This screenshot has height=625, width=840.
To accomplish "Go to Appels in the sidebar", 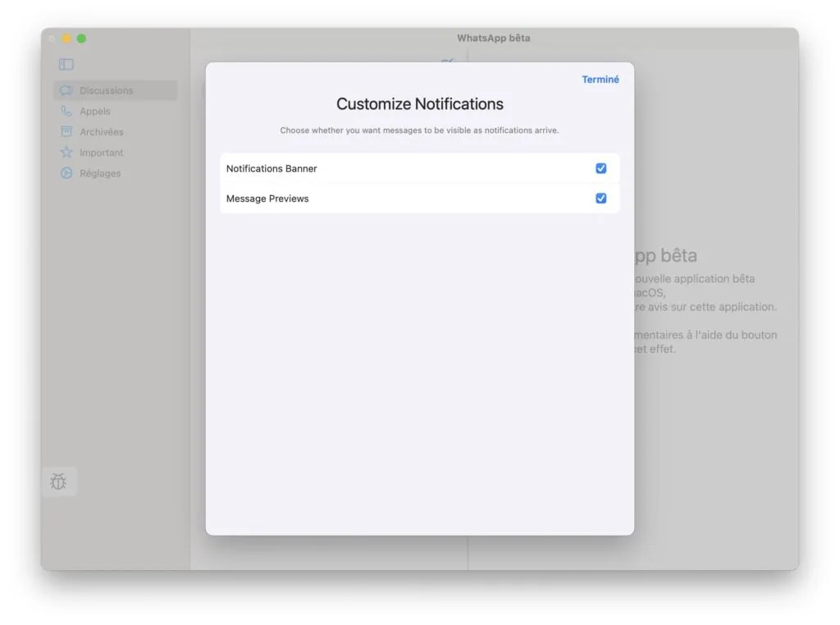I will click(x=115, y=111).
